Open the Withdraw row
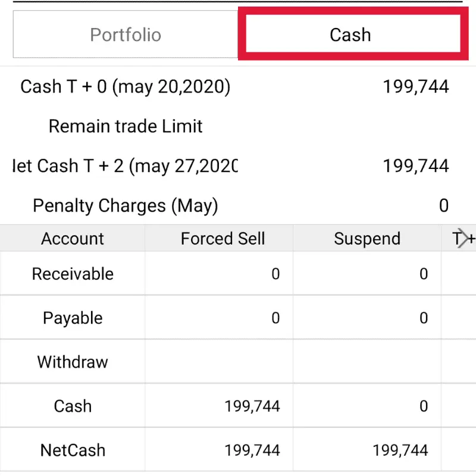Viewport: 476px width, 476px height. [x=73, y=362]
